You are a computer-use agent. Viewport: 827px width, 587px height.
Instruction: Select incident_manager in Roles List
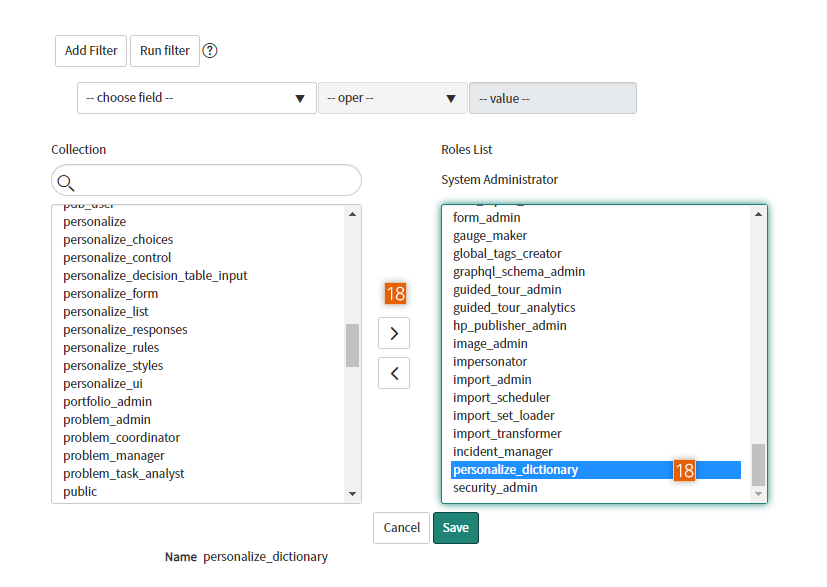[x=503, y=451]
